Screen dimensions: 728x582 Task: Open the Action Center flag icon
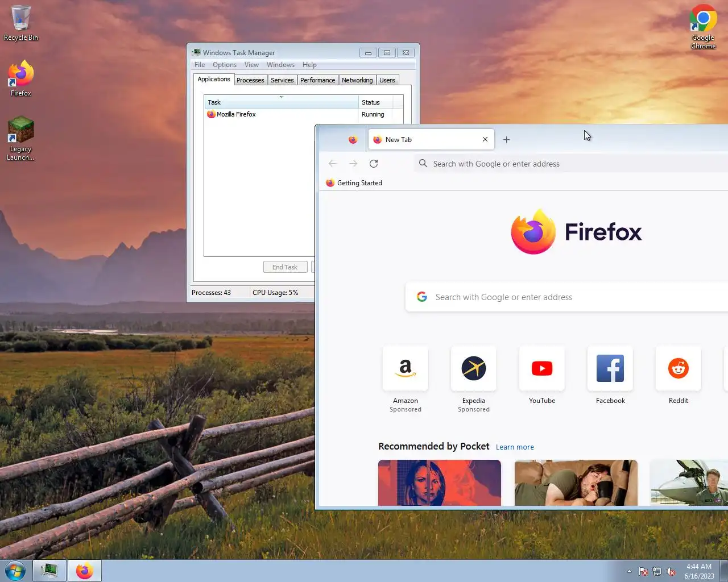(x=643, y=572)
